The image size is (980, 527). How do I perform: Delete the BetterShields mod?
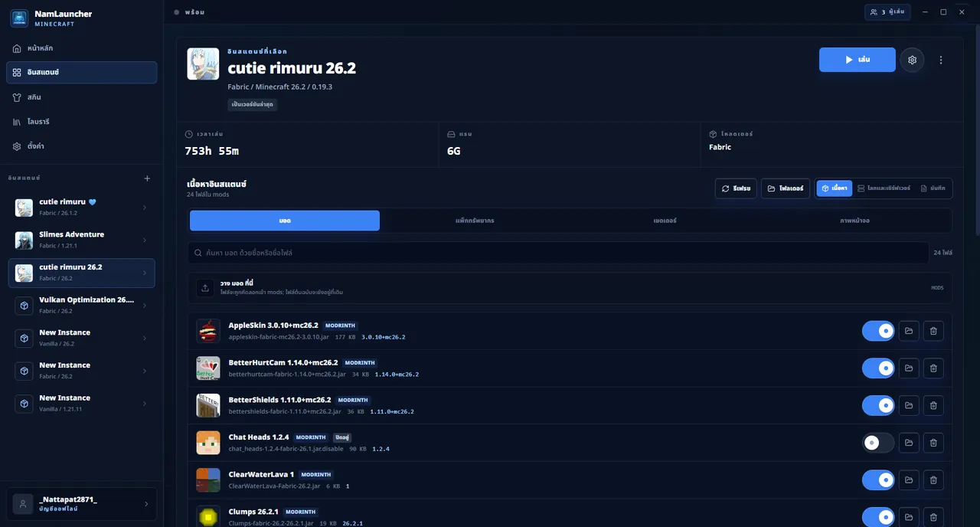tap(933, 405)
